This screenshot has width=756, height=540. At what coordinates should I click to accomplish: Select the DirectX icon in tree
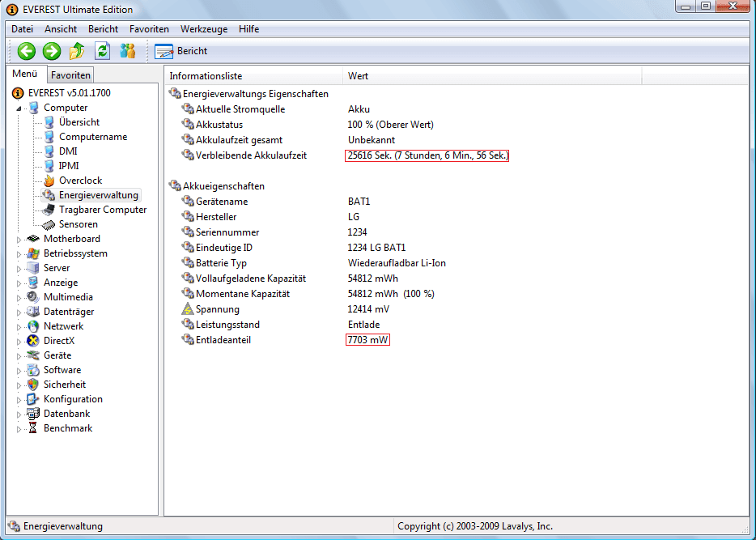pyautogui.click(x=33, y=341)
